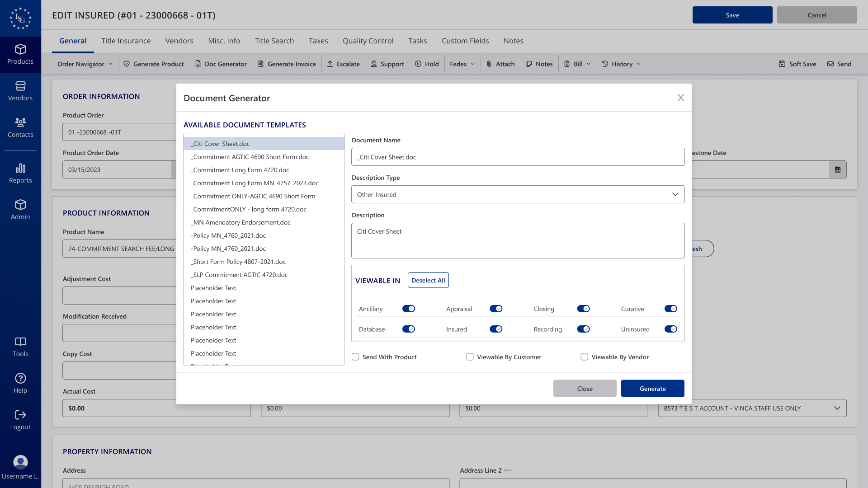Click the Escalate toolbar icon
This screenshot has height=488, width=868.
(x=330, y=64)
